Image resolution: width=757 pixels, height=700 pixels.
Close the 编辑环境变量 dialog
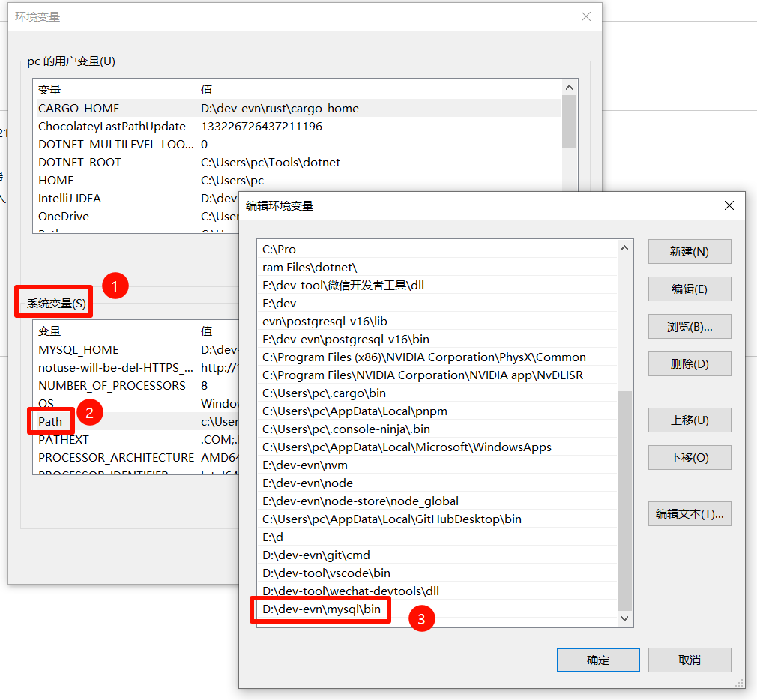point(729,205)
